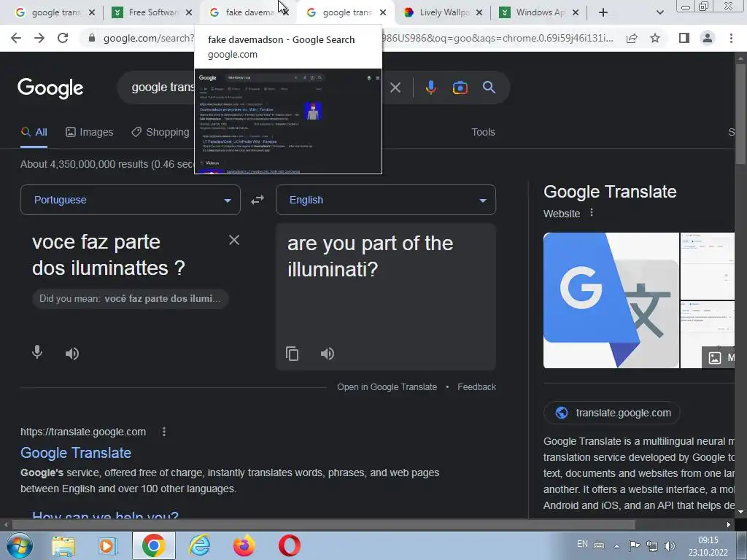Open the volume control in the tray

(670, 546)
